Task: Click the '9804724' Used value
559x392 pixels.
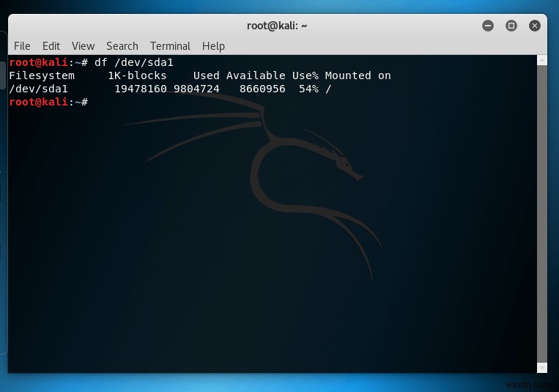Action: pyautogui.click(x=196, y=89)
